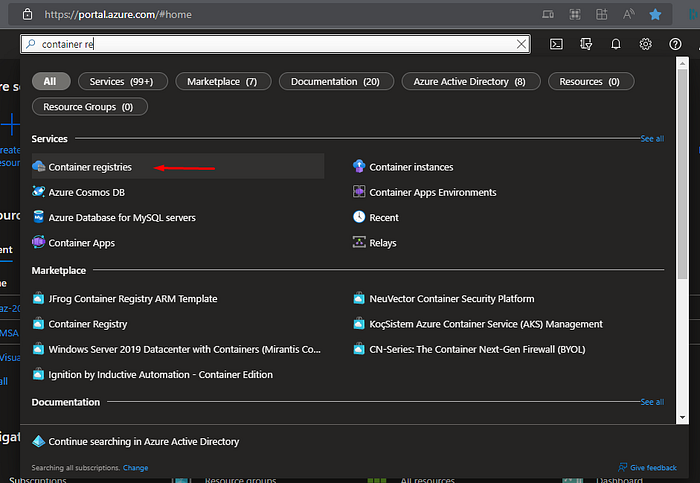Screen dimensions: 700x483
Task: Open CN-Series Container Next-Gen Firewall (BYOL)
Action: [x=477, y=350]
